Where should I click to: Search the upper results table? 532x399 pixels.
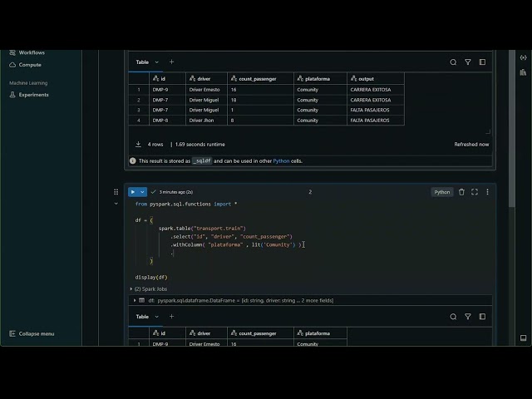point(453,62)
